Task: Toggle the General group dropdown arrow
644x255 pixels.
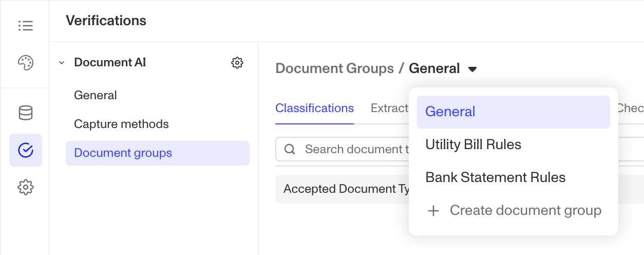Action: click(x=472, y=69)
